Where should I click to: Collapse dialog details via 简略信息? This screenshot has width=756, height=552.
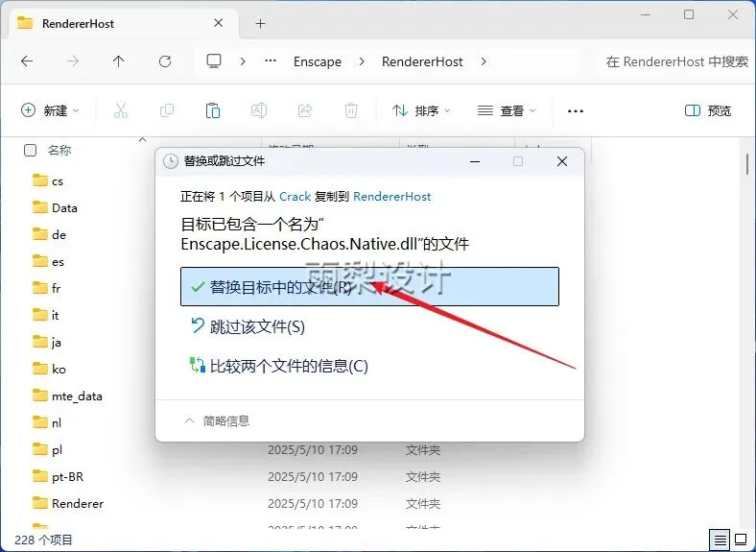pyautogui.click(x=218, y=420)
